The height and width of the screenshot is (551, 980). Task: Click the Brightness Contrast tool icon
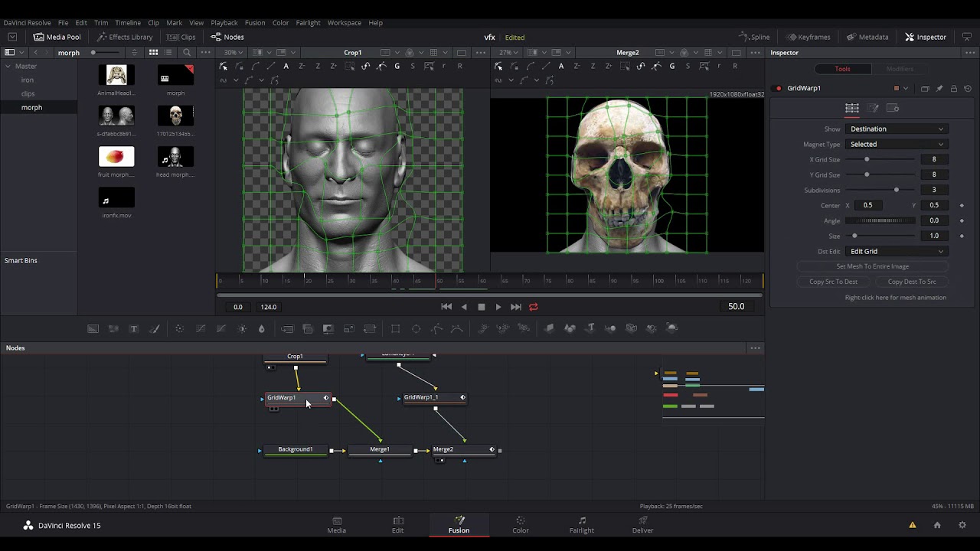pyautogui.click(x=242, y=328)
